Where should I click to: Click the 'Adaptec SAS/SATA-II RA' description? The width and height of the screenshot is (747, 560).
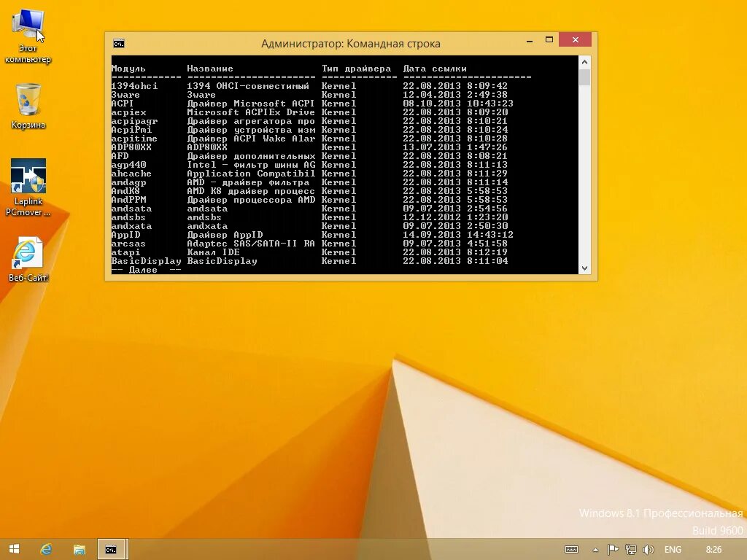coord(251,244)
